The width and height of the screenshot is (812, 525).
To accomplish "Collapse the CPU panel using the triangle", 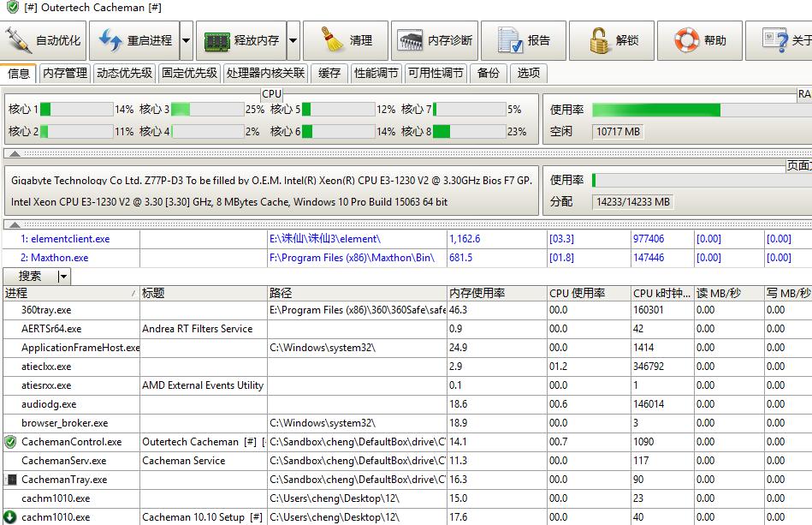I will tap(15, 153).
